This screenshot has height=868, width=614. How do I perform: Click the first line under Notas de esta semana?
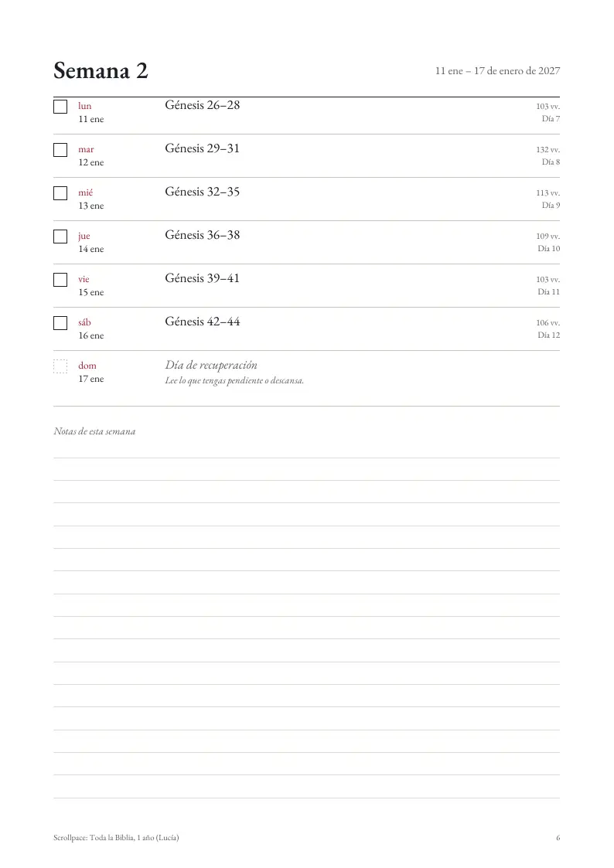[x=306, y=458]
